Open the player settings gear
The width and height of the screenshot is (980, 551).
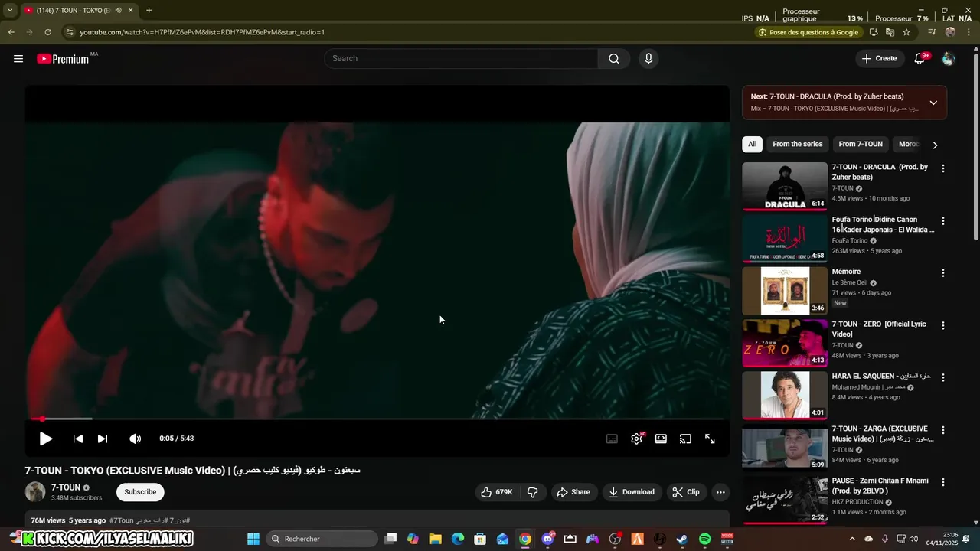pyautogui.click(x=636, y=439)
